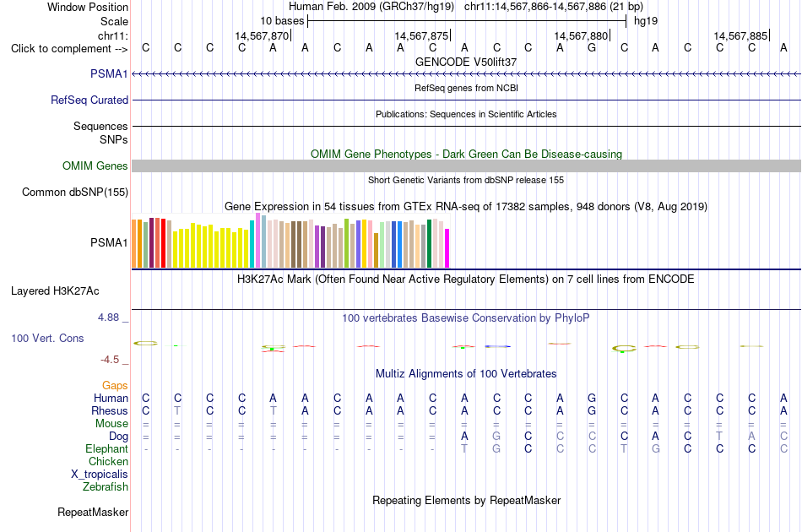Click the X_tropicalis species label

100,475
